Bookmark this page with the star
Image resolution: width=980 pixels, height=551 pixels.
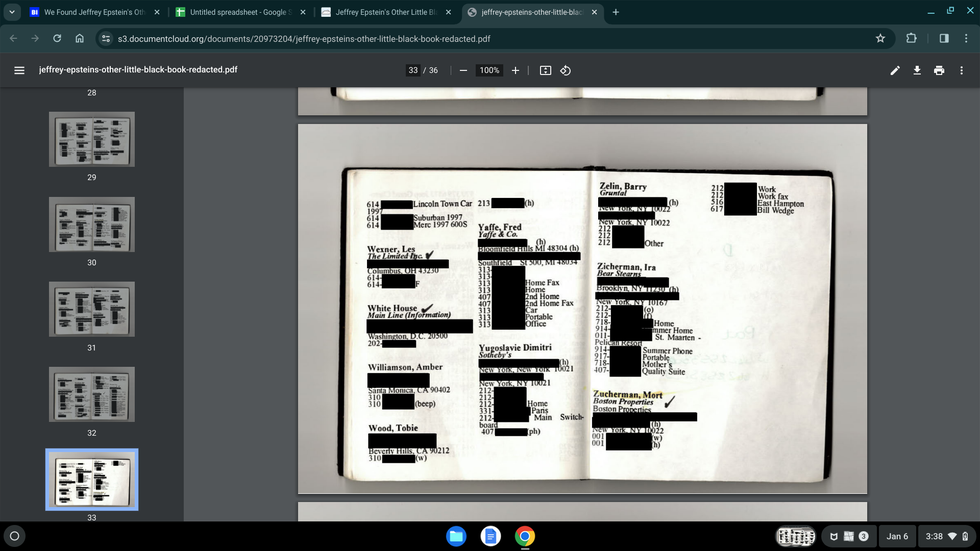(880, 39)
